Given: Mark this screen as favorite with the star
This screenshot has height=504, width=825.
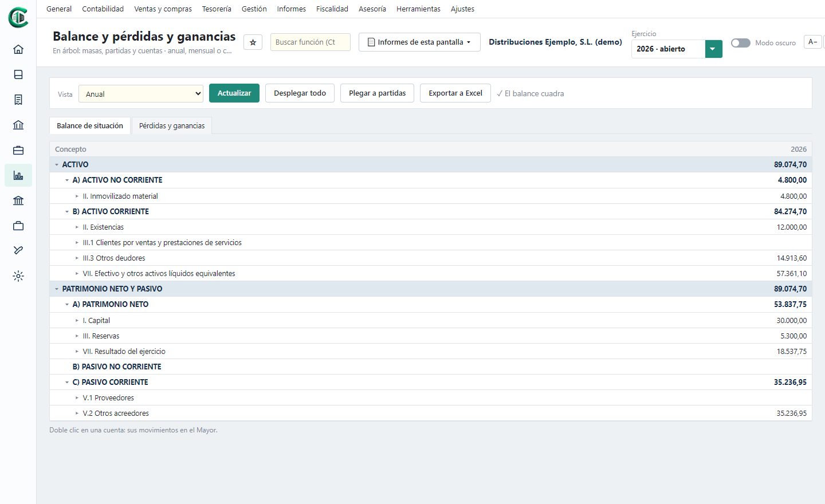Looking at the screenshot, I should pyautogui.click(x=253, y=42).
